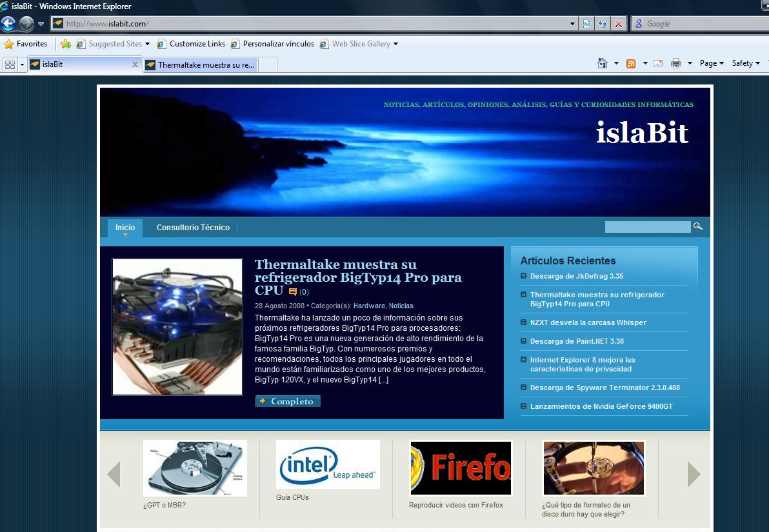Viewport: 769px width, 532px height.
Task: Click the Quick Tabs icon
Action: coord(10,64)
